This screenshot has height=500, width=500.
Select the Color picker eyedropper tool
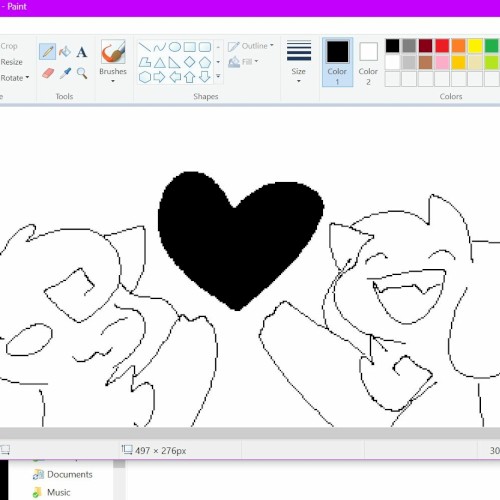tap(65, 73)
